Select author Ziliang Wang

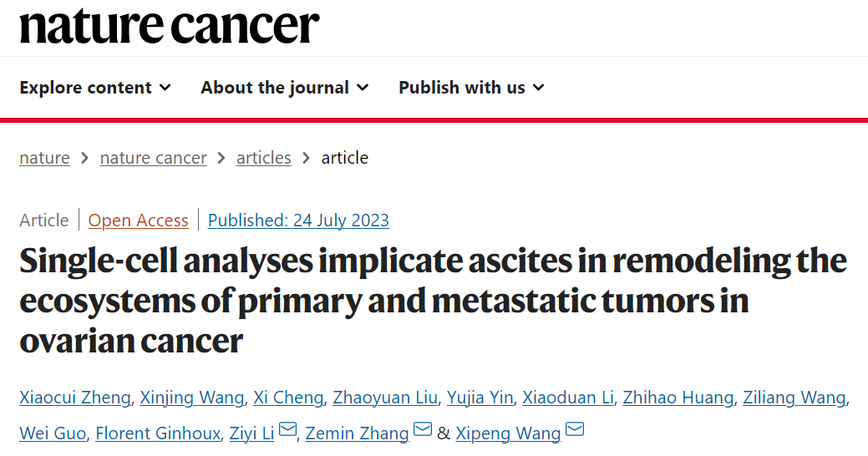coord(794,398)
